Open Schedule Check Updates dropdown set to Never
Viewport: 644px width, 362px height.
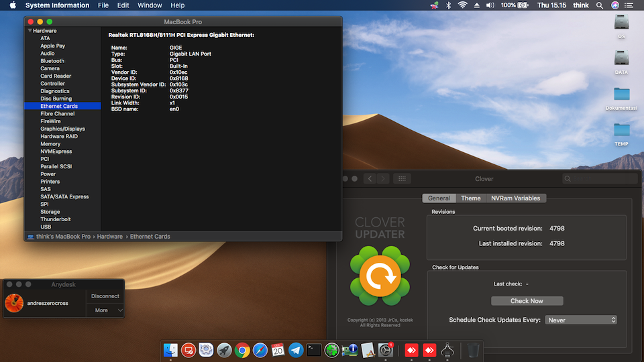pos(580,320)
